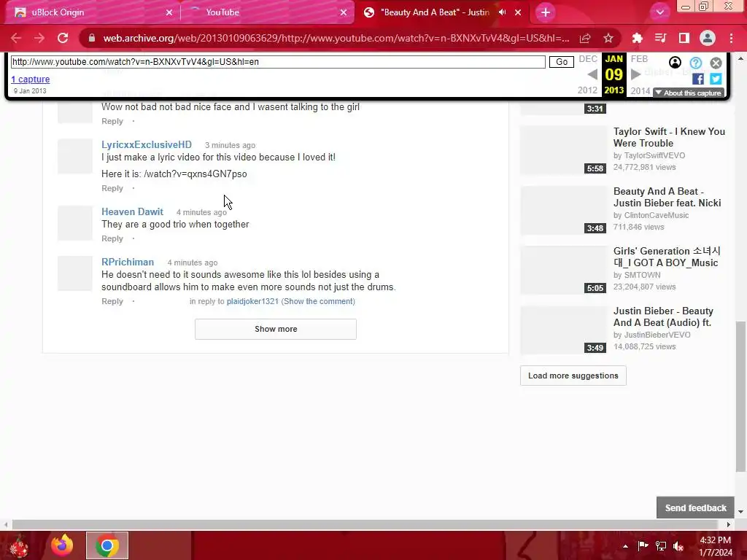Share capture on Twitter
This screenshot has height=560, width=747.
pos(716,79)
